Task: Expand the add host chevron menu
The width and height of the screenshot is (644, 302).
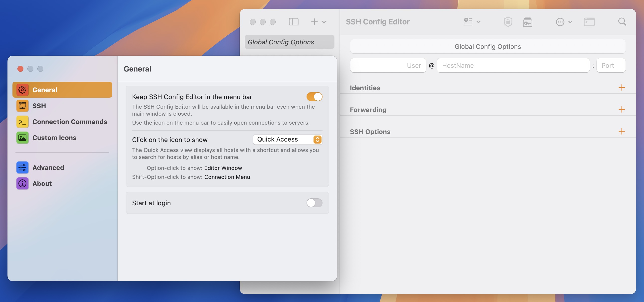Action: [x=324, y=22]
